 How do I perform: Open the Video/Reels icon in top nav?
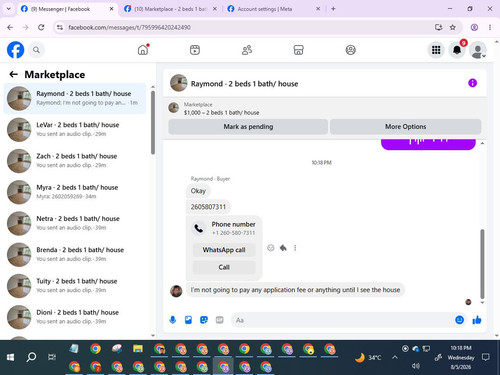tap(195, 50)
